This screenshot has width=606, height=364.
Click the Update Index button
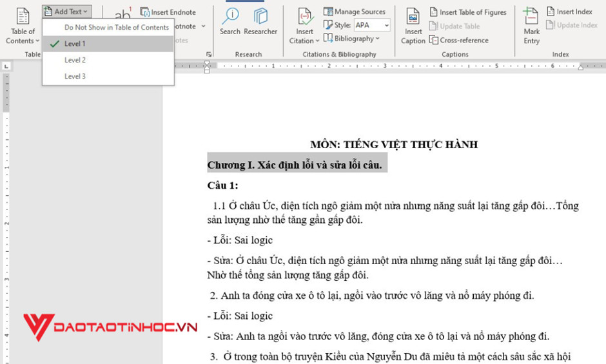572,25
